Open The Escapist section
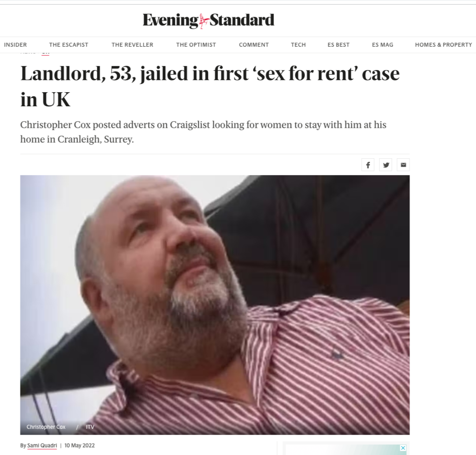476x455 pixels. tap(69, 45)
